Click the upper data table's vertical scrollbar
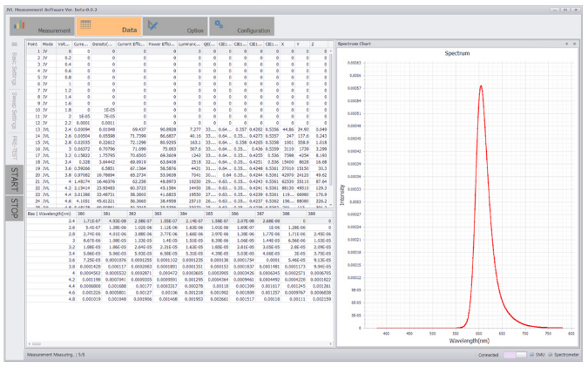Image resolution: width=588 pixels, height=367 pixels. click(x=331, y=119)
